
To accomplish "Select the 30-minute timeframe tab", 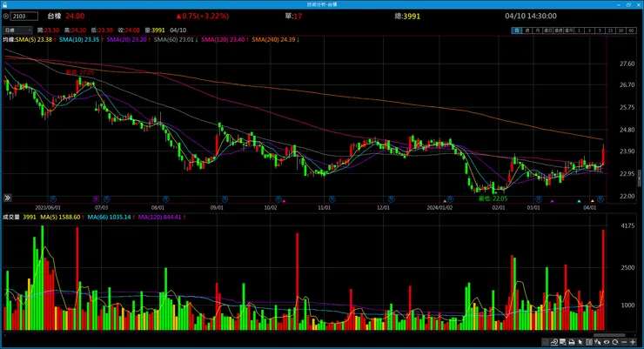I will pyautogui.click(x=621, y=30).
